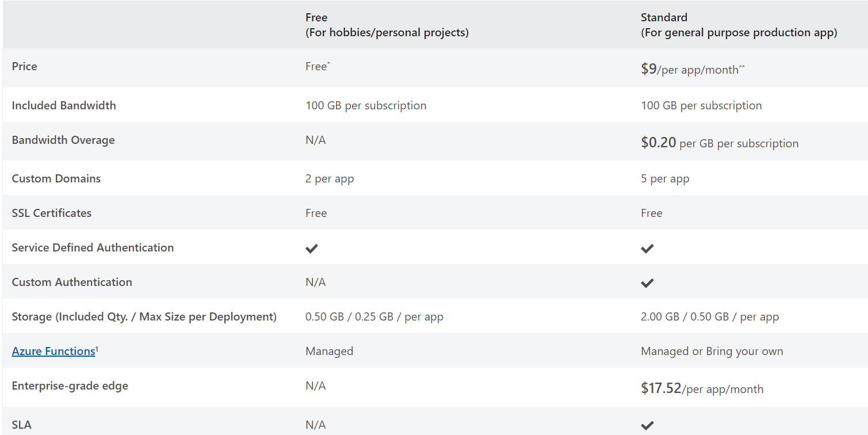Select the Free plan column header
The height and width of the screenshot is (435, 868).
387,25
